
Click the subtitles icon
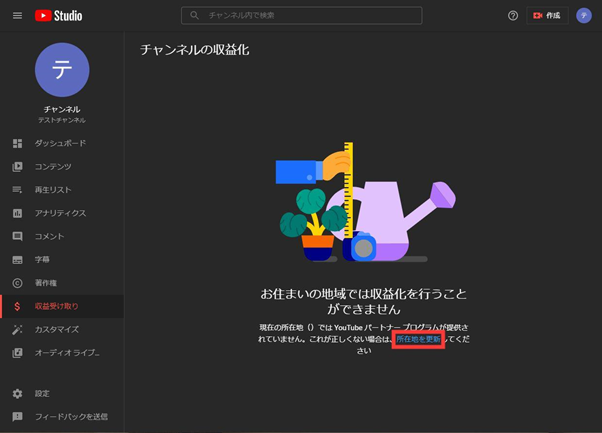point(17,260)
